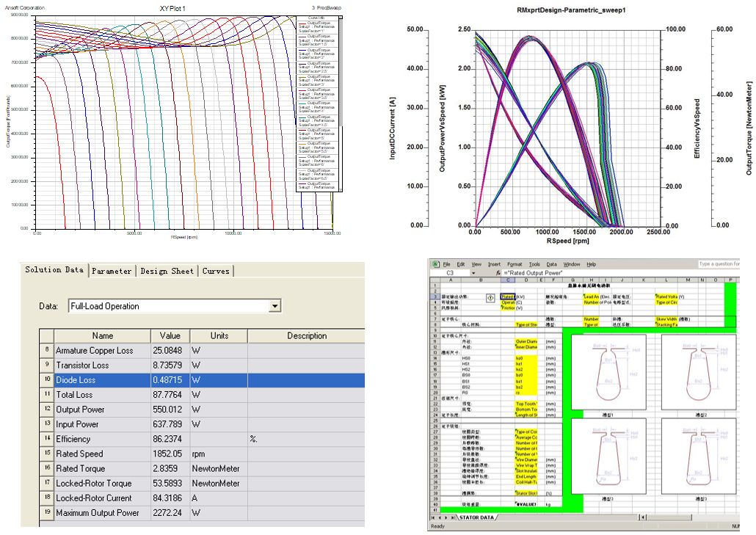Select the Maximum Output Power row

click(203, 513)
